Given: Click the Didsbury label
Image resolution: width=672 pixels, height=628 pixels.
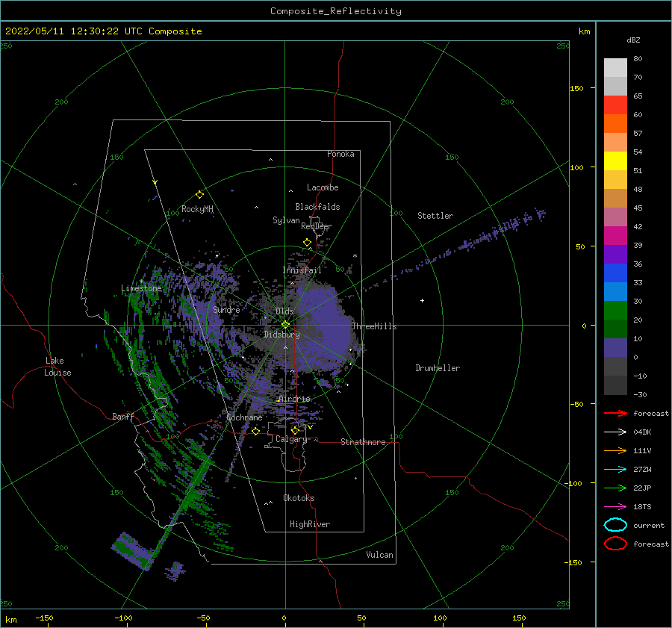Looking at the screenshot, I should (281, 335).
